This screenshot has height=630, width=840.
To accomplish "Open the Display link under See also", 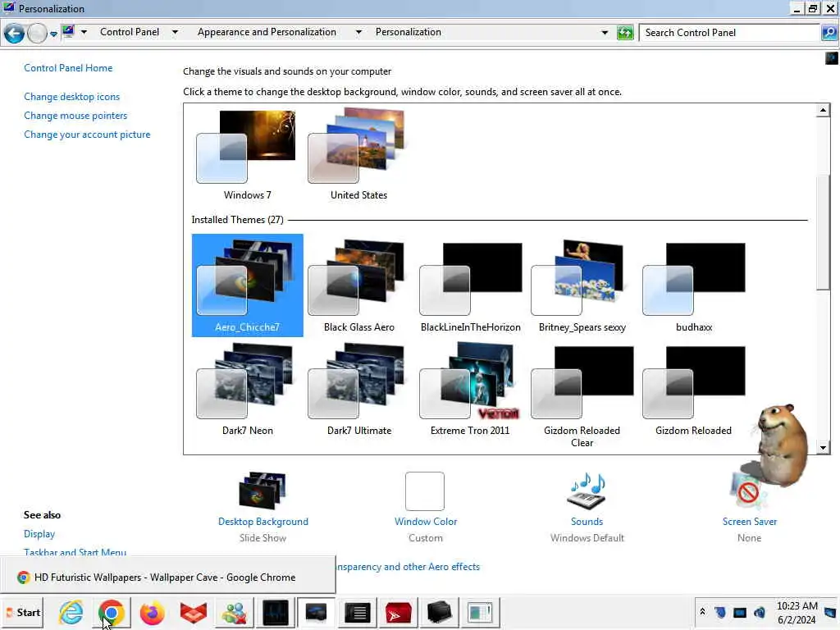I will point(39,534).
